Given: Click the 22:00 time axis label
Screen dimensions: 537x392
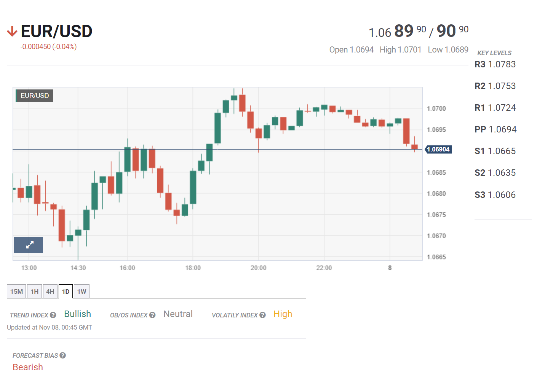Looking at the screenshot, I should [x=324, y=268].
